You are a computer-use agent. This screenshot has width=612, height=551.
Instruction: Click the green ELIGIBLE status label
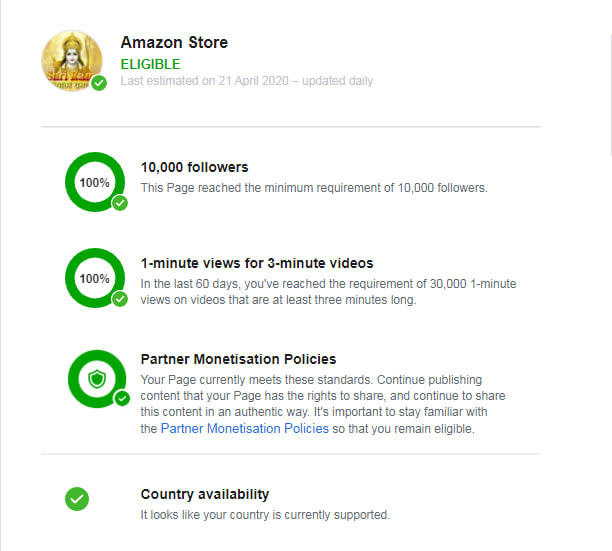(150, 64)
